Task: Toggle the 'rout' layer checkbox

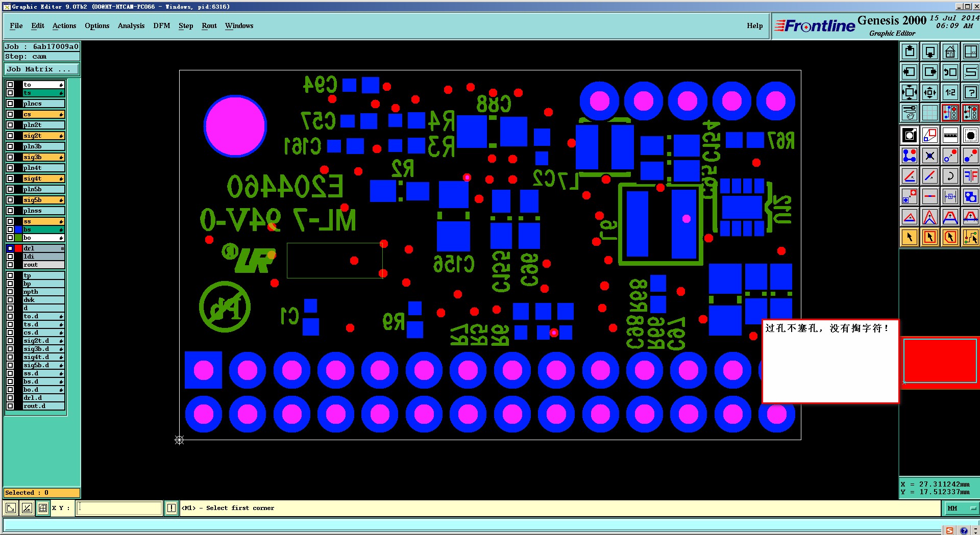Action: click(x=10, y=265)
